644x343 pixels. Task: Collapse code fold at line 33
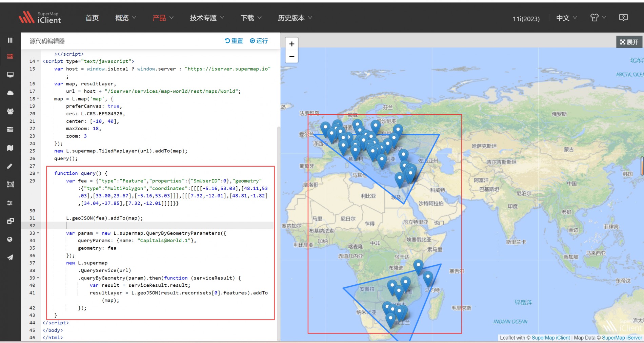point(38,233)
